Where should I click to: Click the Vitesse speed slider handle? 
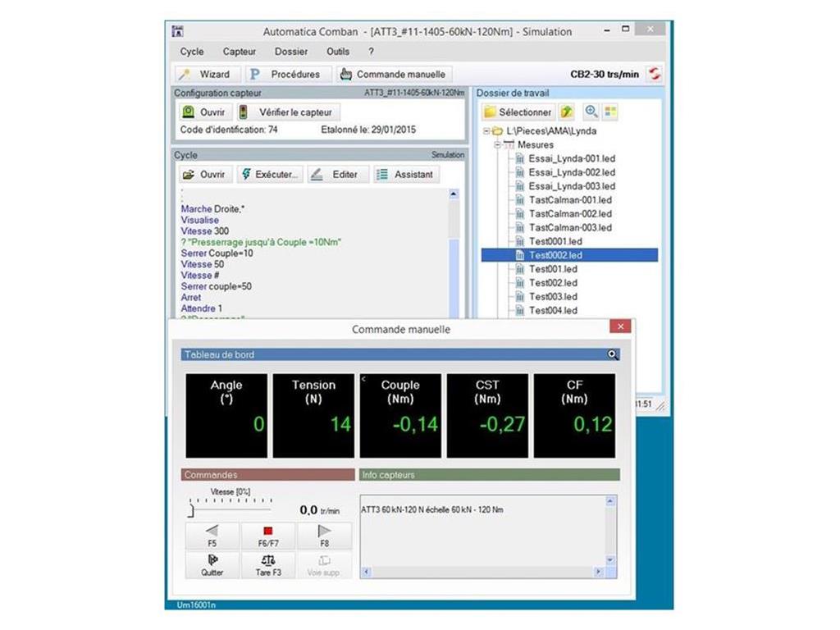coord(191,510)
